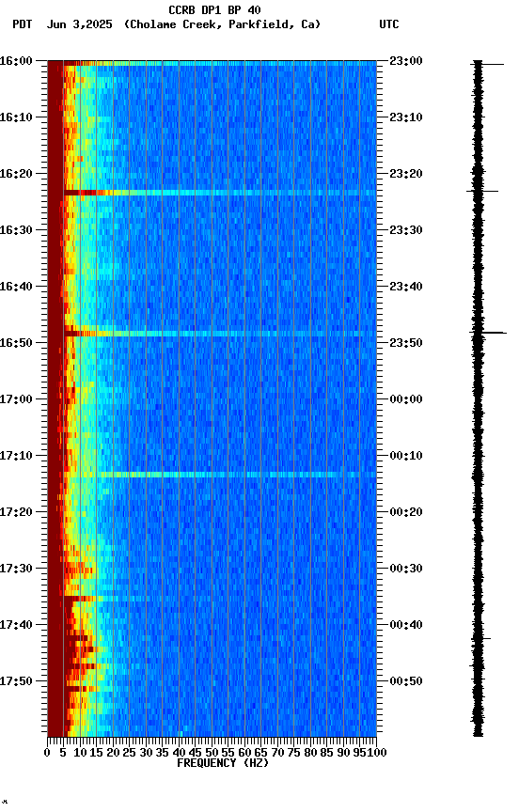Click the "FREQUENCY (HZ)" axis title

point(223,763)
